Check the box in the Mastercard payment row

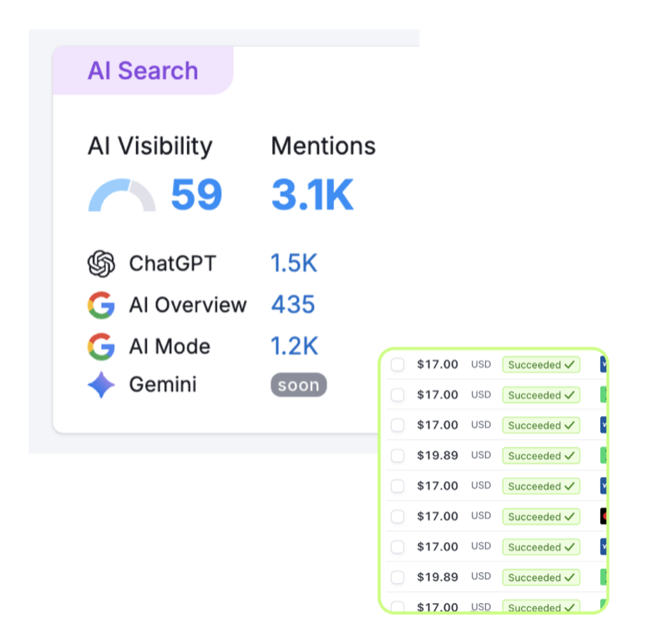click(397, 516)
